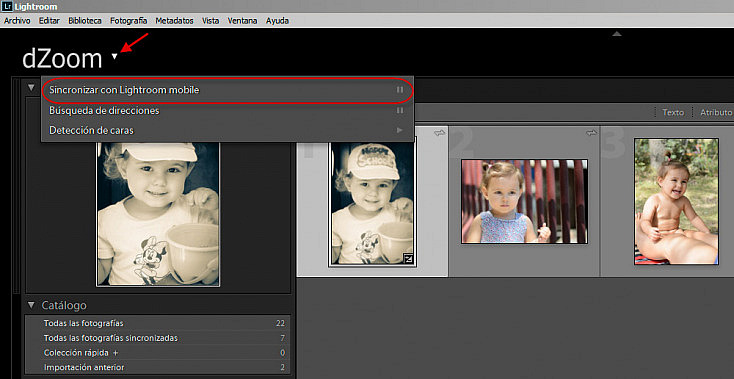The height and width of the screenshot is (379, 734).
Task: Click develop adjustments badge on sepia thumbnail
Action: pyautogui.click(x=408, y=258)
